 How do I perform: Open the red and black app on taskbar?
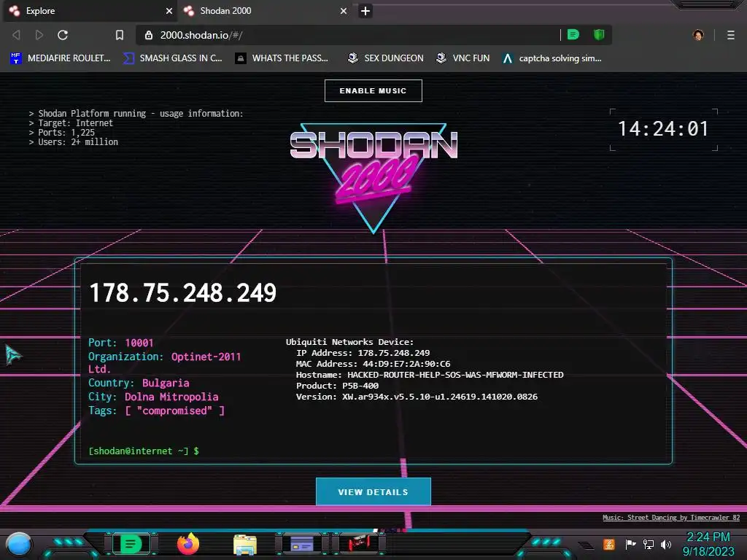(x=359, y=543)
